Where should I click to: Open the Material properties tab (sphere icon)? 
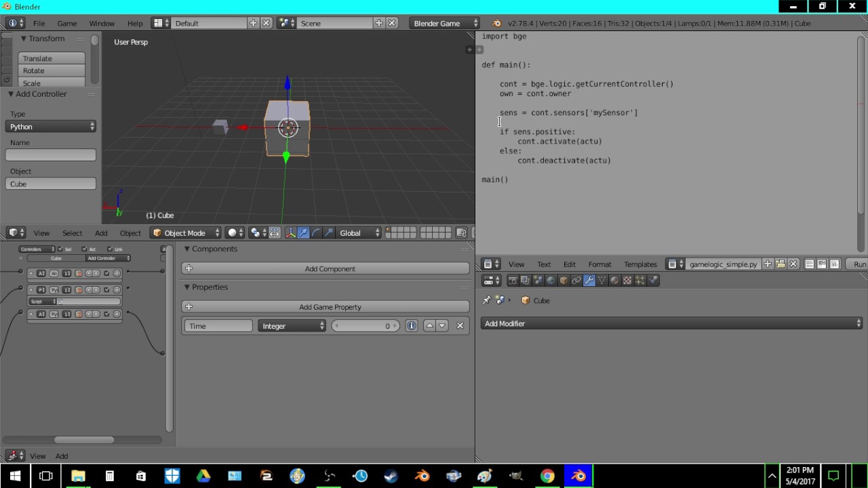(615, 281)
